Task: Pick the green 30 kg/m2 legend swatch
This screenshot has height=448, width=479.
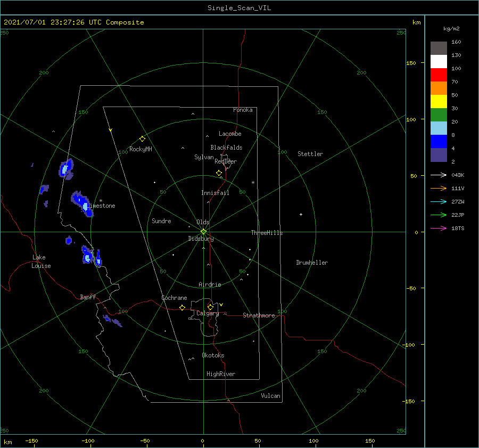Action: coord(439,115)
